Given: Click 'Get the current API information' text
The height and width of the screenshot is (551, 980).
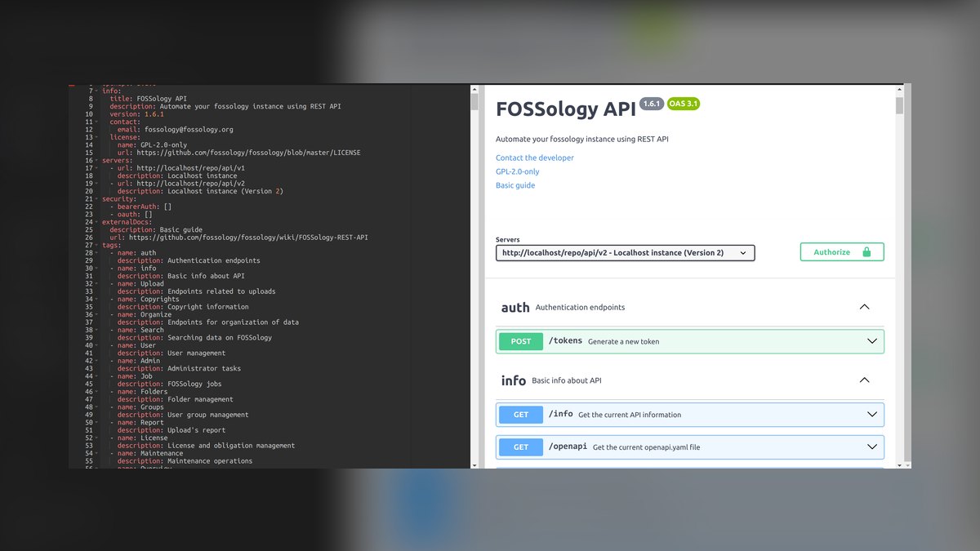Looking at the screenshot, I should (630, 415).
